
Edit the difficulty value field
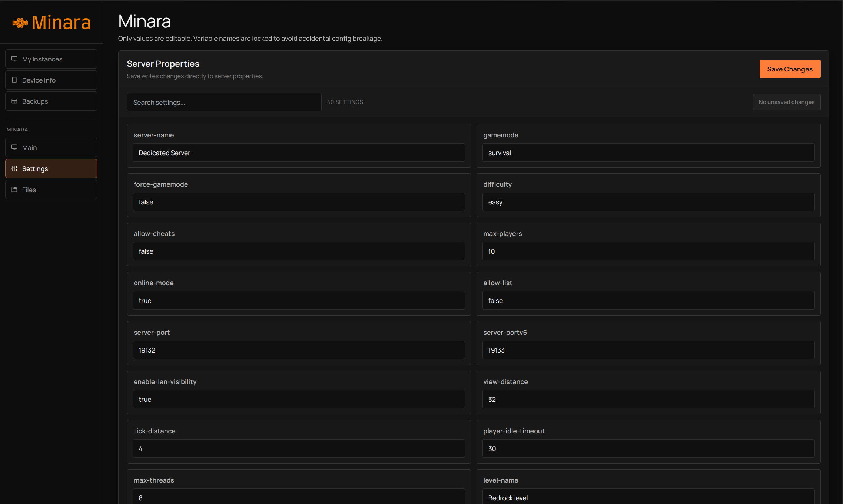(x=648, y=202)
